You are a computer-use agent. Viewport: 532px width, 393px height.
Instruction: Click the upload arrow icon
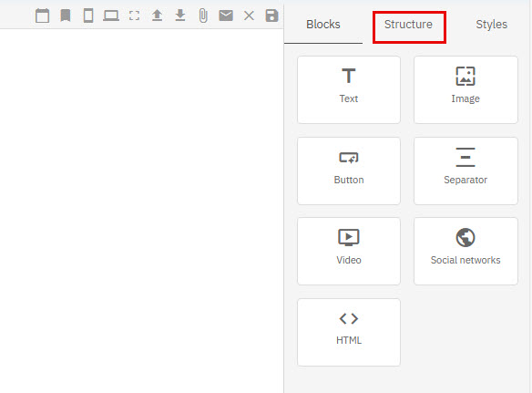(x=157, y=16)
